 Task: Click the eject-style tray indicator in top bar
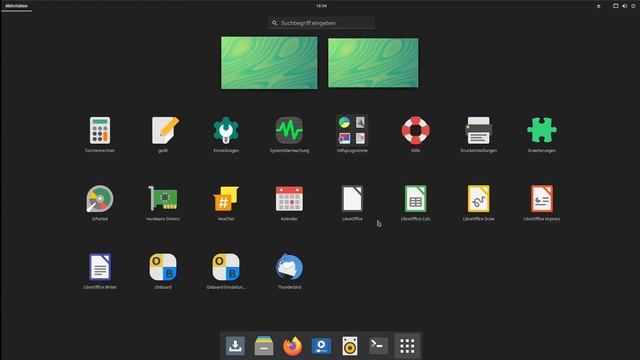[598, 6]
